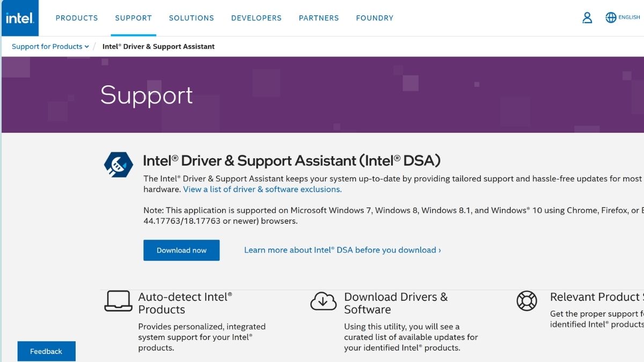The height and width of the screenshot is (362, 644).
Task: Click the Feedback button
Action: [46, 351]
